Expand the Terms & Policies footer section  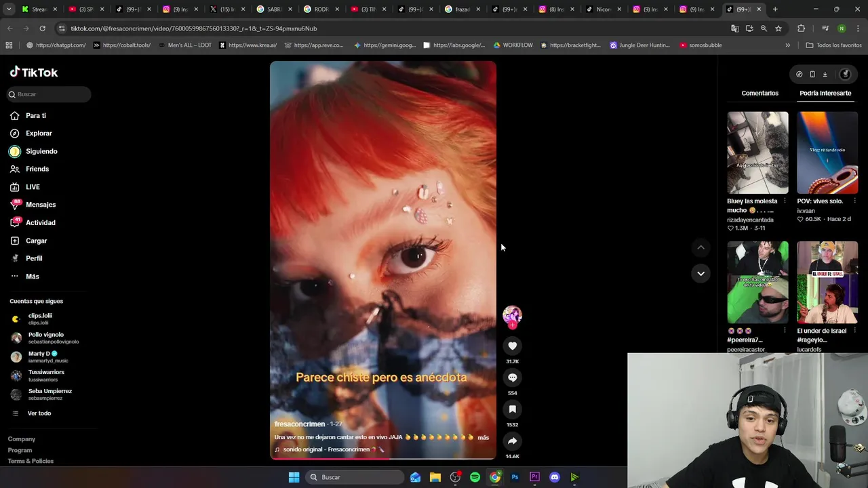[31, 461]
